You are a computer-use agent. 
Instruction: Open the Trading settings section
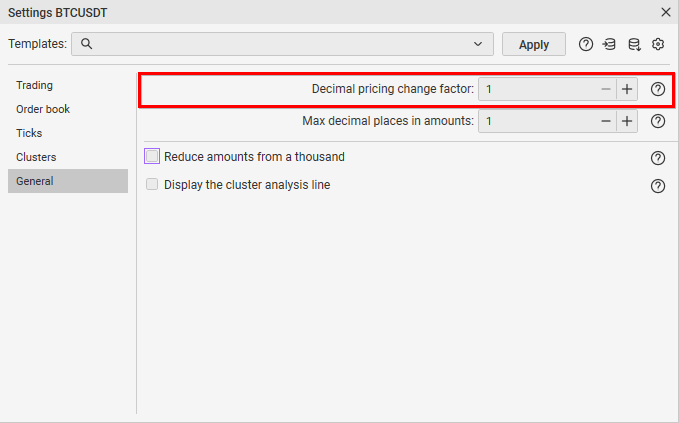[x=68, y=85]
